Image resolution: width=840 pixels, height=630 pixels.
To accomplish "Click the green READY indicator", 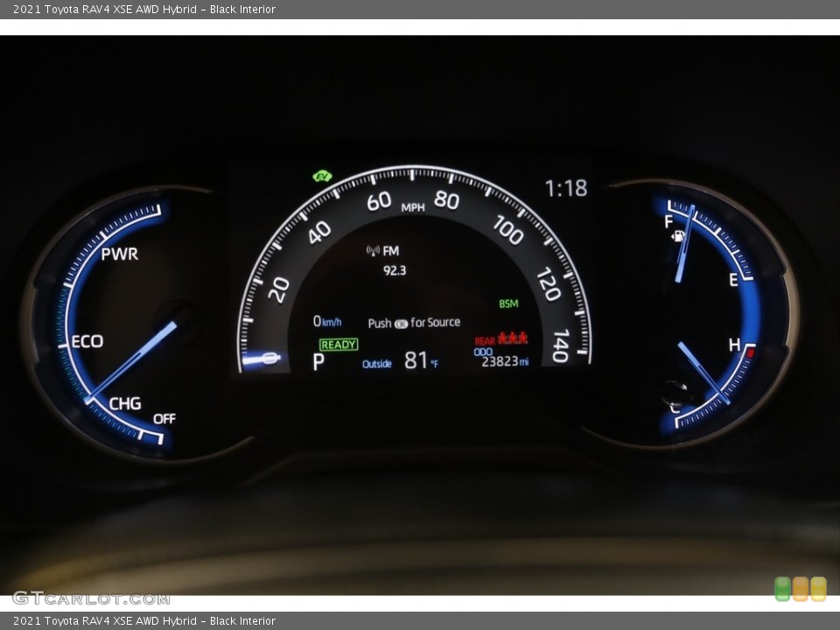I will 339,345.
